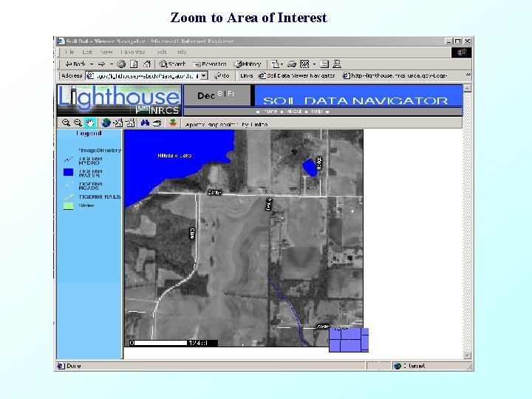This screenshot has width=532, height=399.
Task: Open the Forward button history dropdown arrow
Action: [x=112, y=64]
